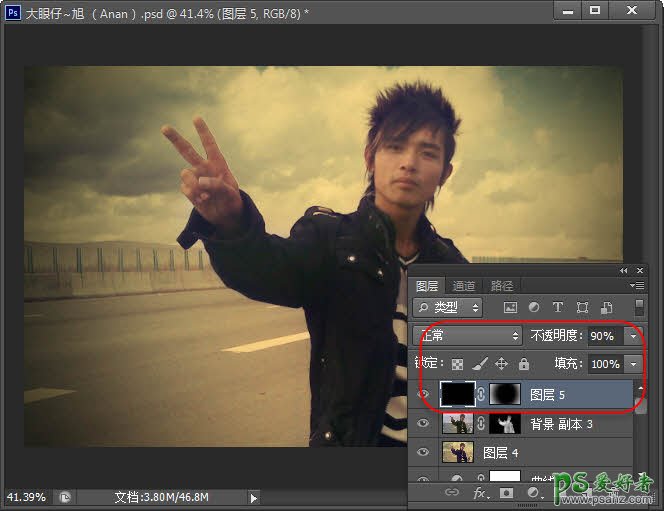
Task: Click the 图层 5 mask thumbnail
Action: point(504,395)
